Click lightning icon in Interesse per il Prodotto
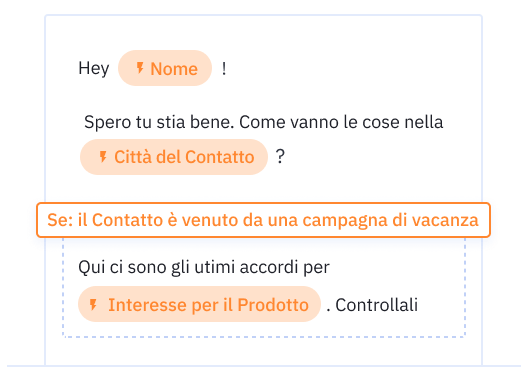 pyautogui.click(x=93, y=305)
